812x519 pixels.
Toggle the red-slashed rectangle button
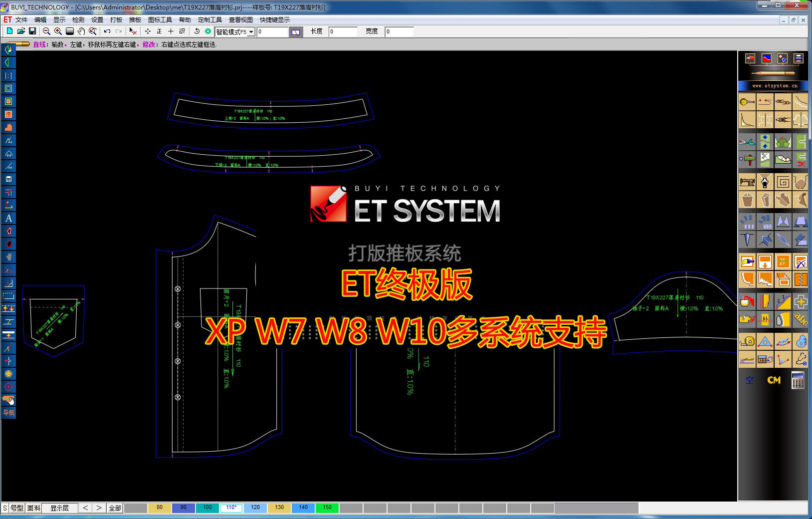click(296, 32)
